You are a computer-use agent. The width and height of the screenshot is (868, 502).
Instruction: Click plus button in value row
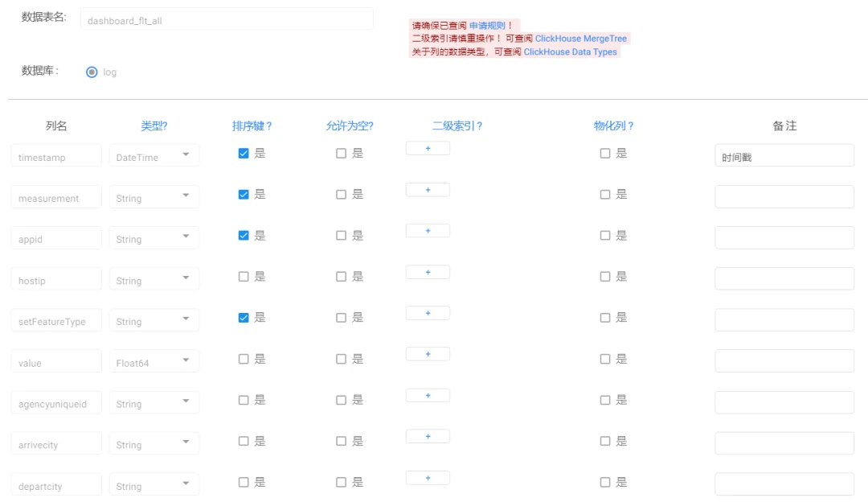428,354
